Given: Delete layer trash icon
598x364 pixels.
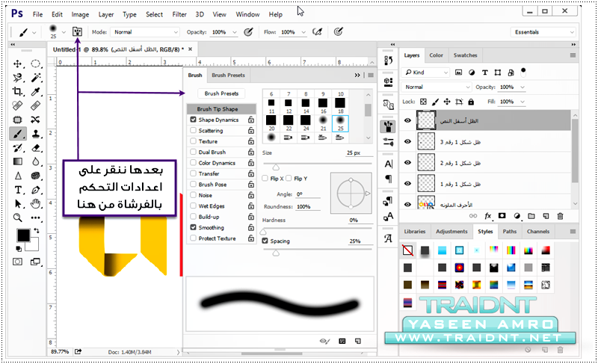Looking at the screenshot, I should (x=560, y=216).
